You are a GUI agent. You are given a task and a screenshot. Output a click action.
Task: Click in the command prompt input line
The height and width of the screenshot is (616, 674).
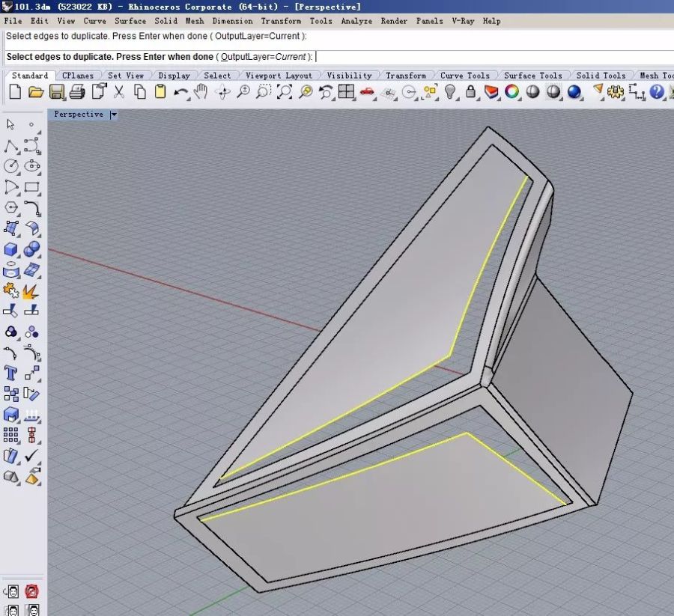tap(449, 57)
